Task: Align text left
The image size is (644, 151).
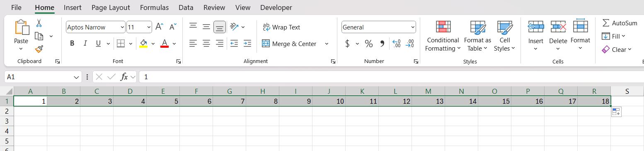Action: [193, 43]
